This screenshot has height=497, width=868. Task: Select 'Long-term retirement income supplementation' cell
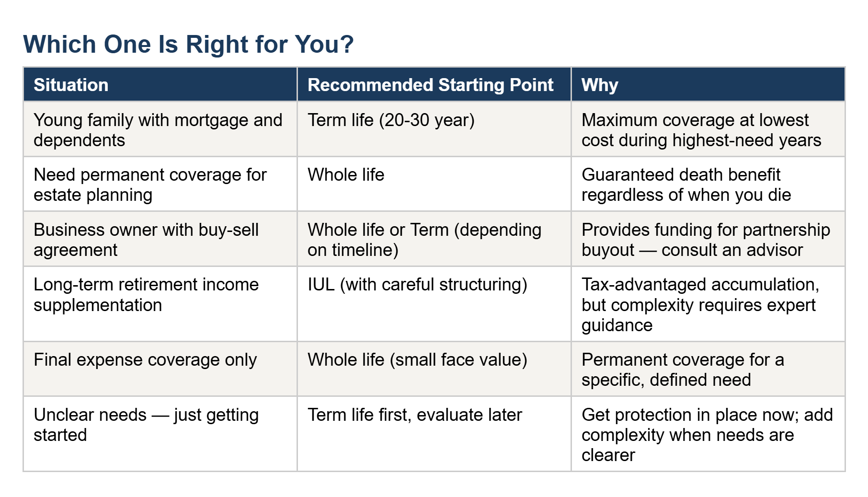(160, 304)
